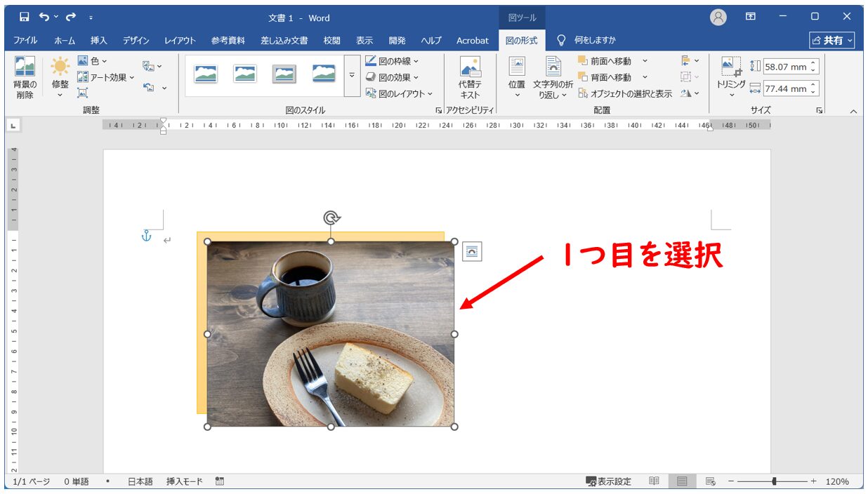The width and height of the screenshot is (868, 494).
Task: Click the zoom in plus button
Action: [813, 481]
